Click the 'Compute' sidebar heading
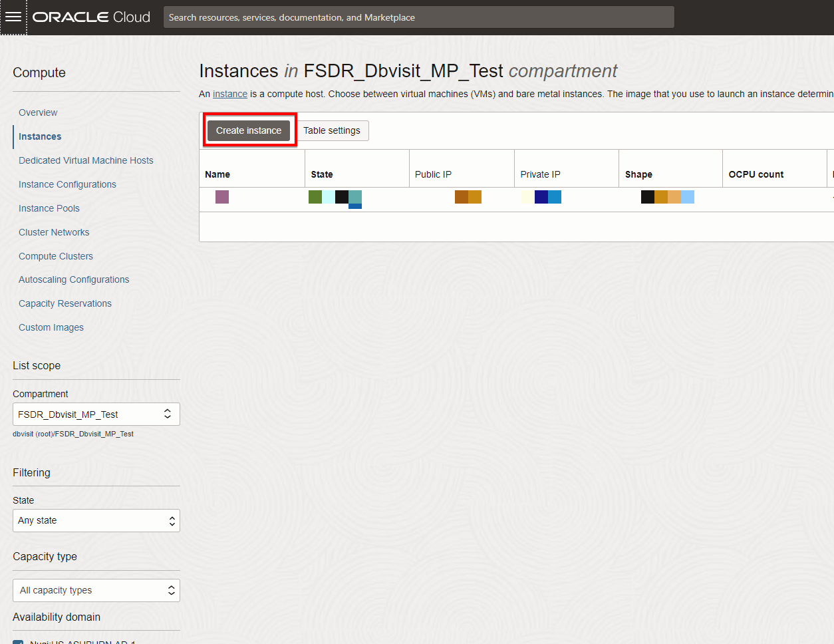This screenshot has width=834, height=644. 39,73
